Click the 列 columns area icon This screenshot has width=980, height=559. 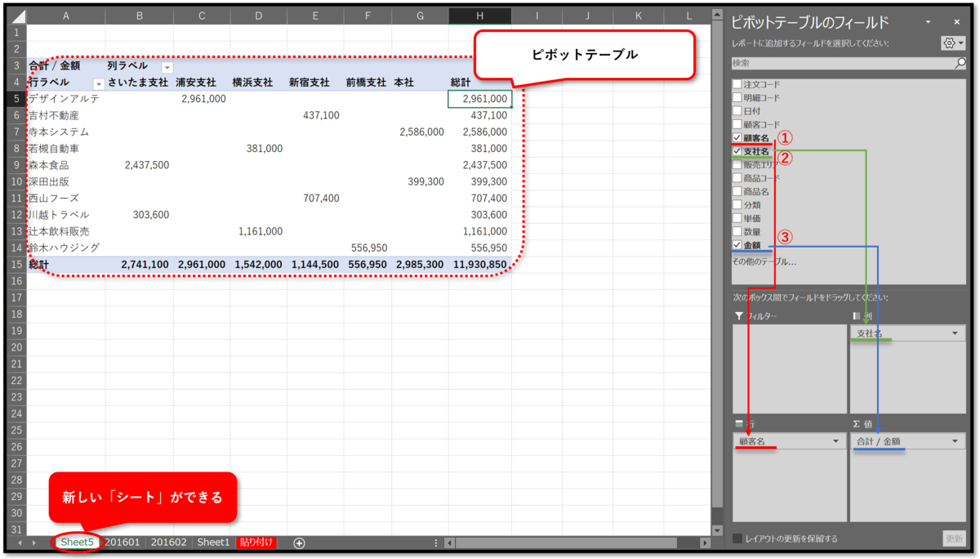point(856,314)
